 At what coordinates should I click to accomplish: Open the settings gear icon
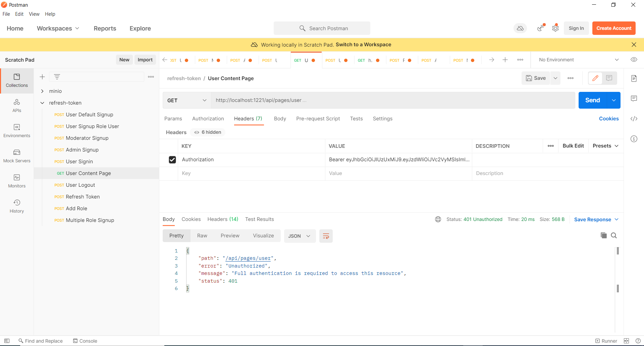pos(555,28)
